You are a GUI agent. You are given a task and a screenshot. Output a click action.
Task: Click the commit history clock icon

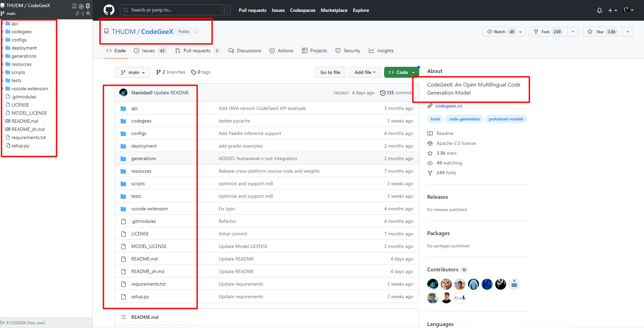[383, 93]
